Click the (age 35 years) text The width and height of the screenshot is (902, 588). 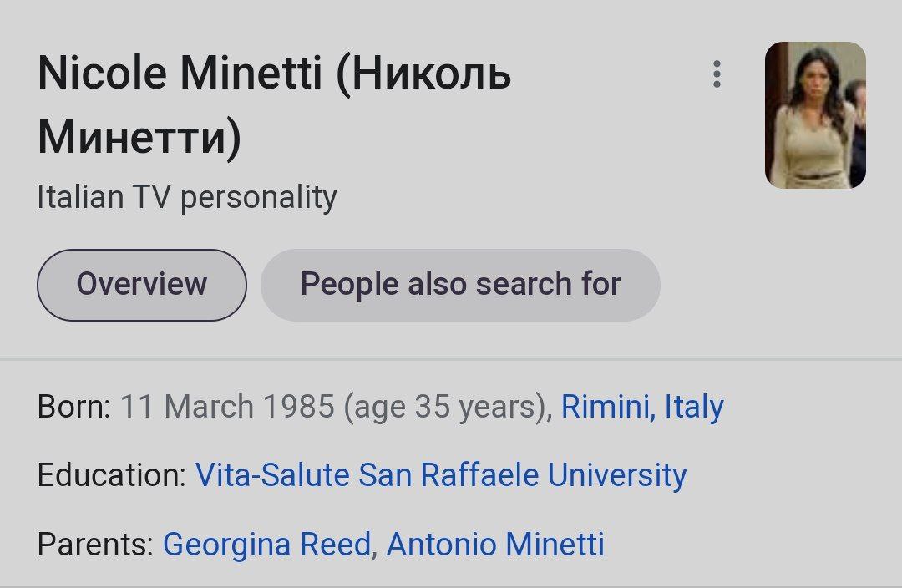[446, 408]
